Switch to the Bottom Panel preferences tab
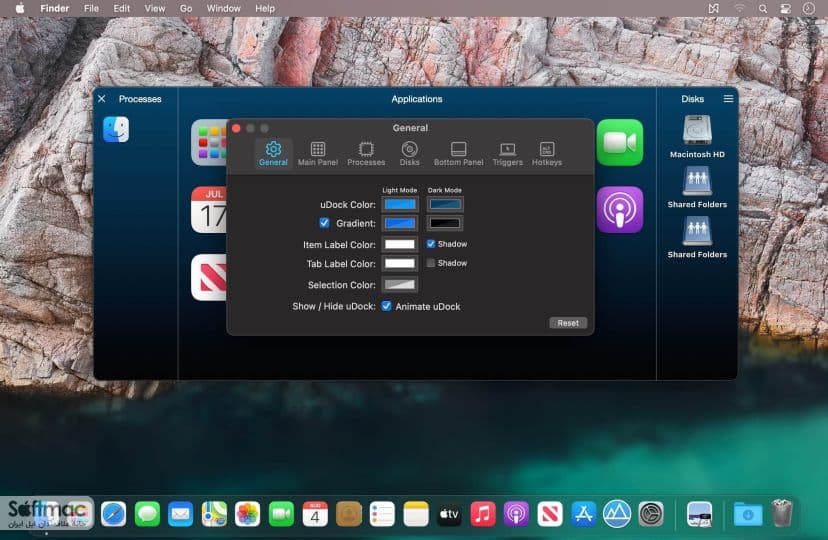828x540 pixels. click(x=458, y=154)
